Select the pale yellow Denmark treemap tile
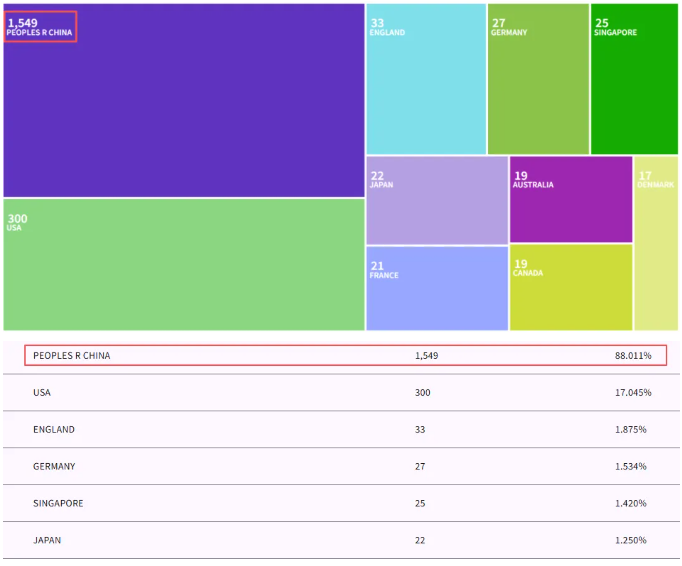Viewport: 682px width, 566px height. [x=656, y=245]
